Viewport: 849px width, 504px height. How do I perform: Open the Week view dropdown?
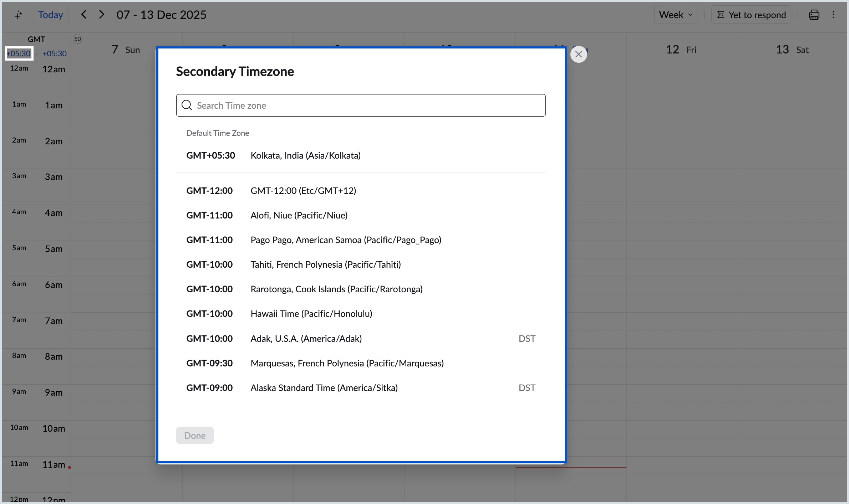675,15
